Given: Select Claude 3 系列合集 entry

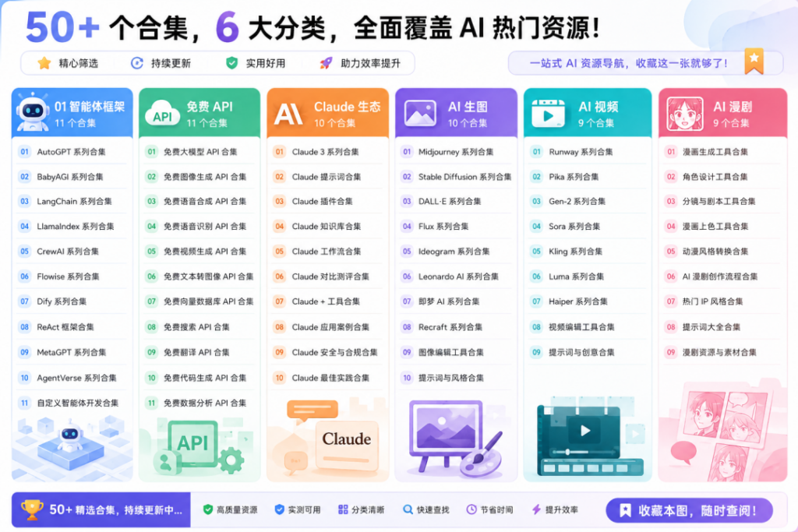Looking at the screenshot, I should point(328,152).
